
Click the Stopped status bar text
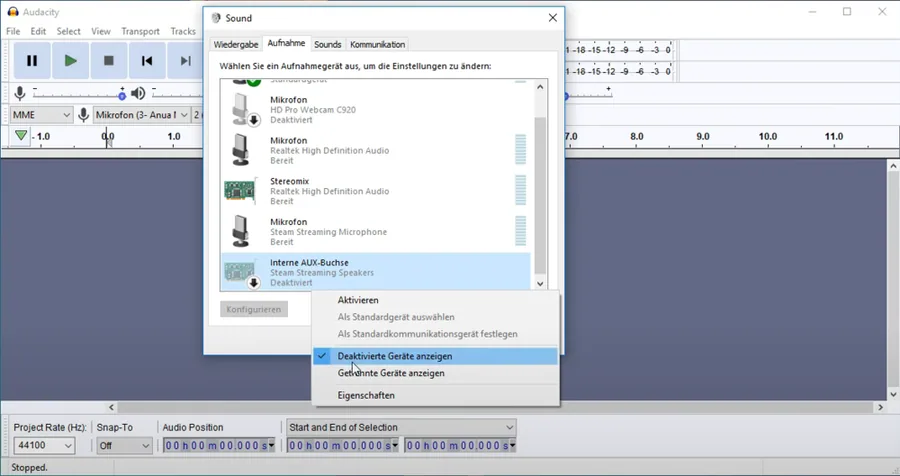[29, 467]
